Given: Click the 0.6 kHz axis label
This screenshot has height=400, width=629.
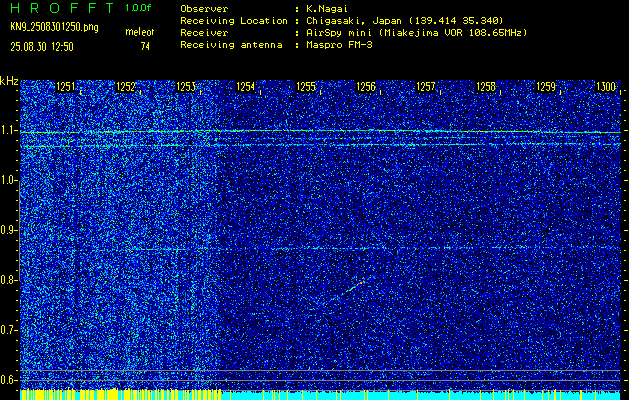Looking at the screenshot, I should [7, 380].
